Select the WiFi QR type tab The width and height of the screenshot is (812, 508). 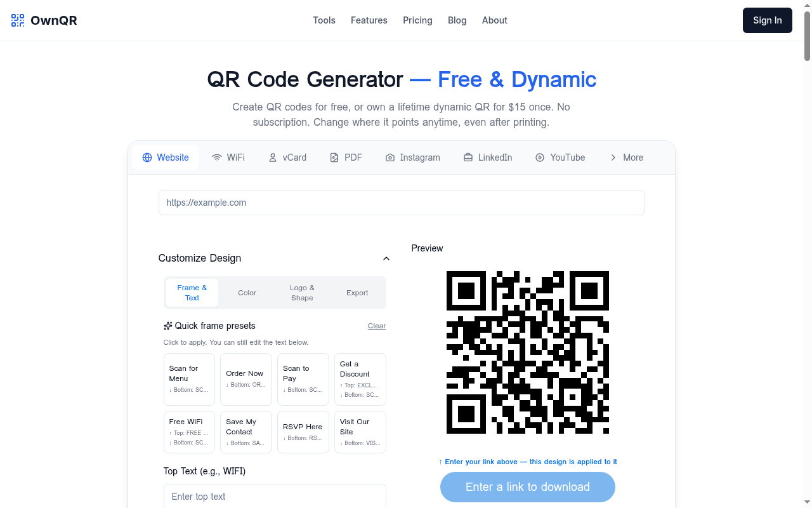coord(228,157)
